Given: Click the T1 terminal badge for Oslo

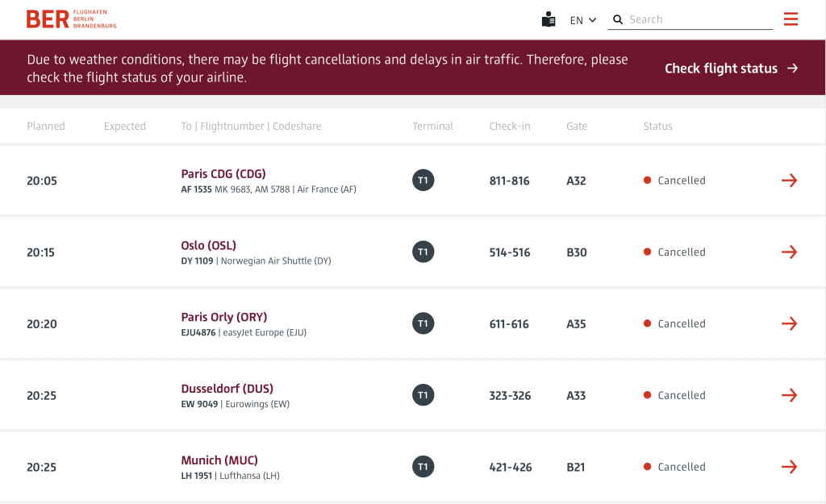Looking at the screenshot, I should coord(423,252).
